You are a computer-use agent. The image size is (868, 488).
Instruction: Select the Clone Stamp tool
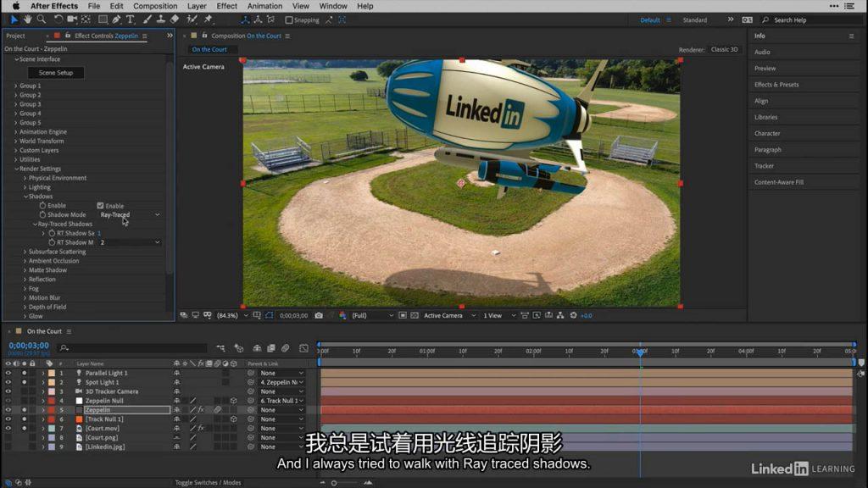point(160,20)
